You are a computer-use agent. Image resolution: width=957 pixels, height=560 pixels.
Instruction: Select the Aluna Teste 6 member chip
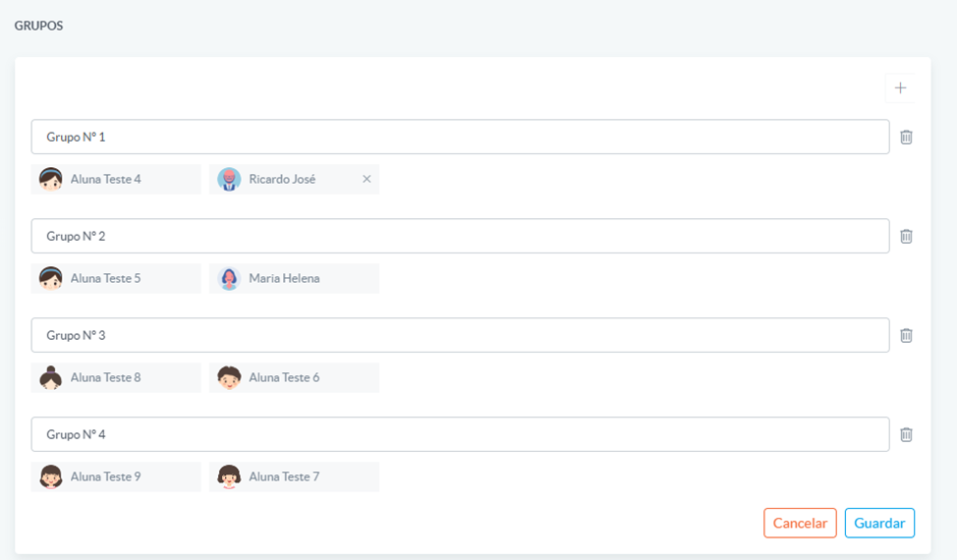(294, 377)
